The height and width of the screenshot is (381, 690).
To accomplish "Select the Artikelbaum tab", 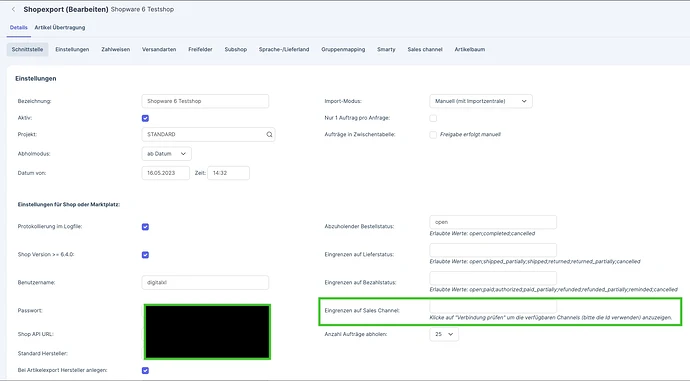I will (470, 50).
